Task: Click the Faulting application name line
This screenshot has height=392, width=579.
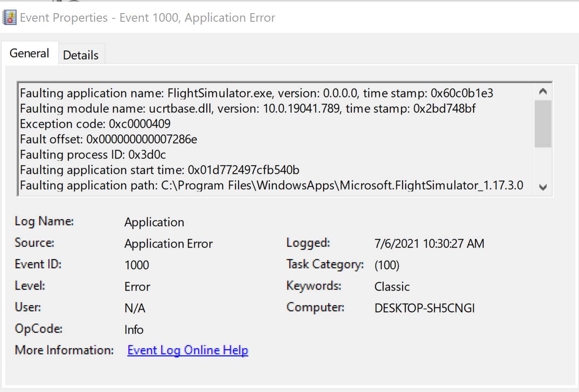Action: [x=257, y=93]
